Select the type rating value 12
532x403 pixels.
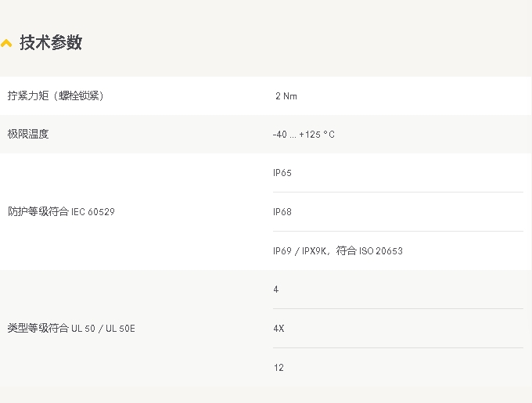[x=279, y=367]
